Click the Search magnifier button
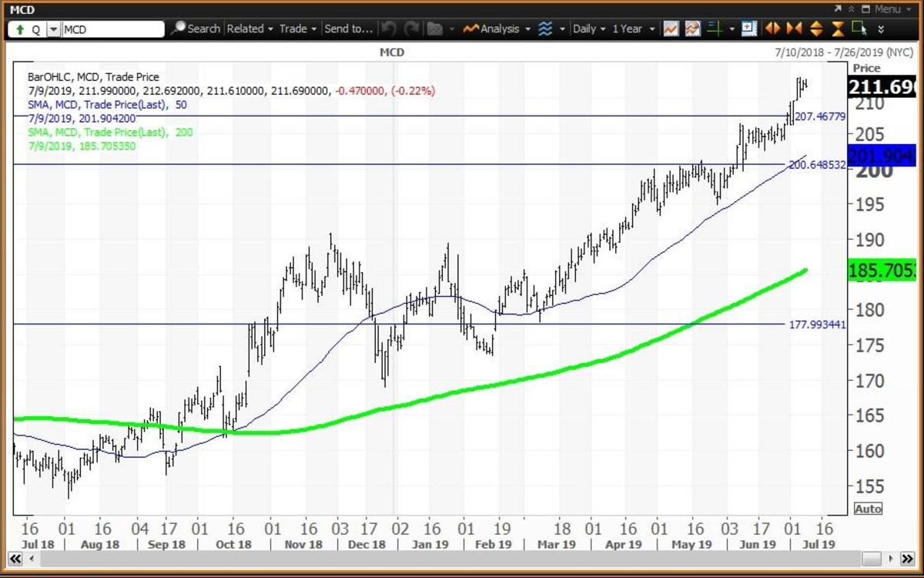The width and height of the screenshot is (924, 578). click(x=195, y=29)
